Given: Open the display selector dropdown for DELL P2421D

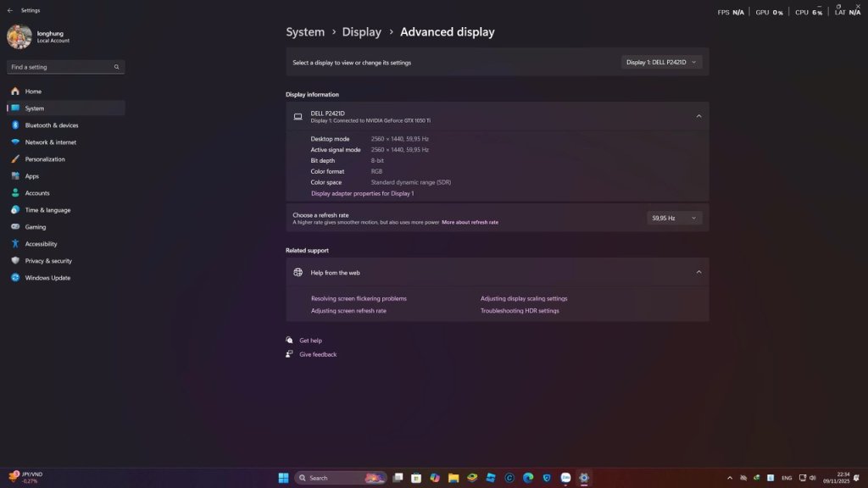Looking at the screenshot, I should (661, 62).
